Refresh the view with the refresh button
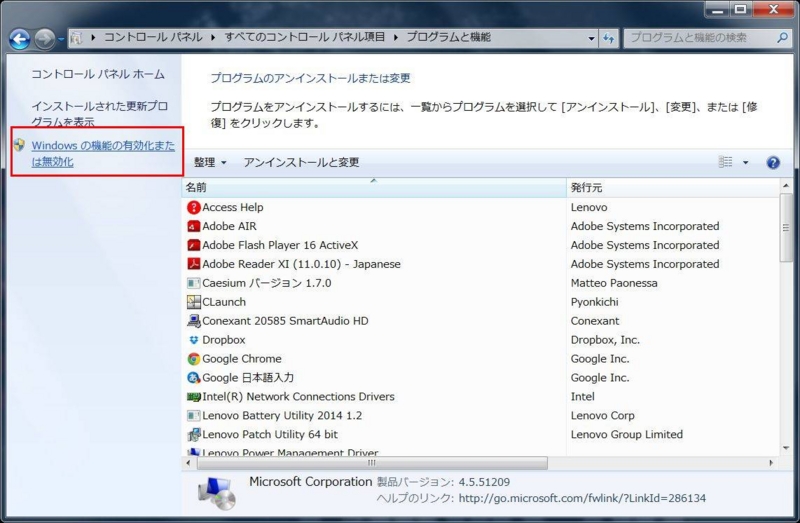Viewport: 800px width, 523px height. click(609, 38)
